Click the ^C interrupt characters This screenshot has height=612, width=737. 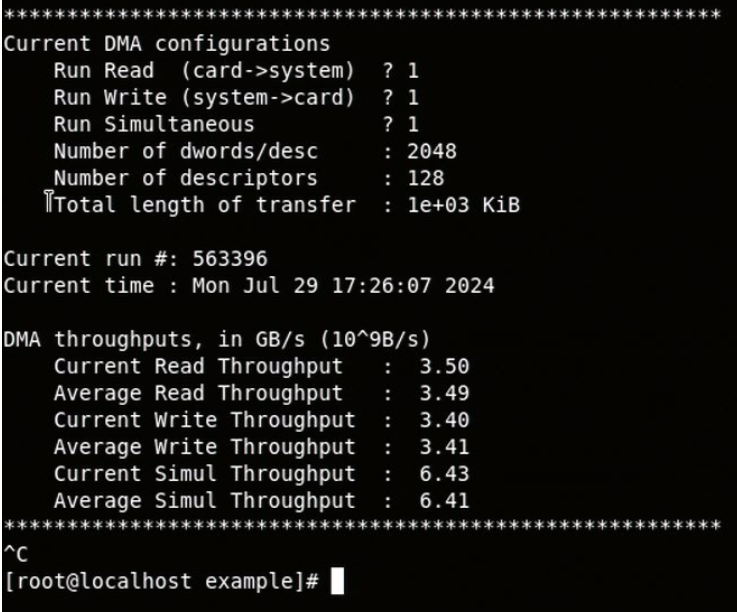[16, 552]
